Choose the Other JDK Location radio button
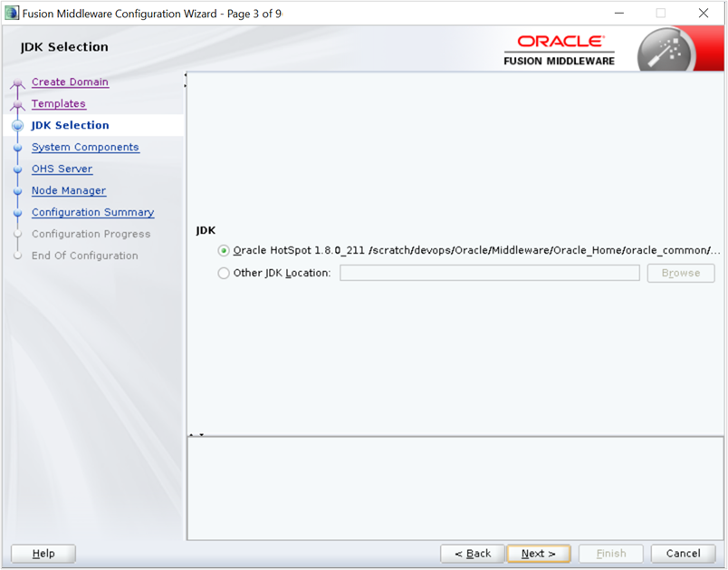This screenshot has height=570, width=728. (x=224, y=273)
